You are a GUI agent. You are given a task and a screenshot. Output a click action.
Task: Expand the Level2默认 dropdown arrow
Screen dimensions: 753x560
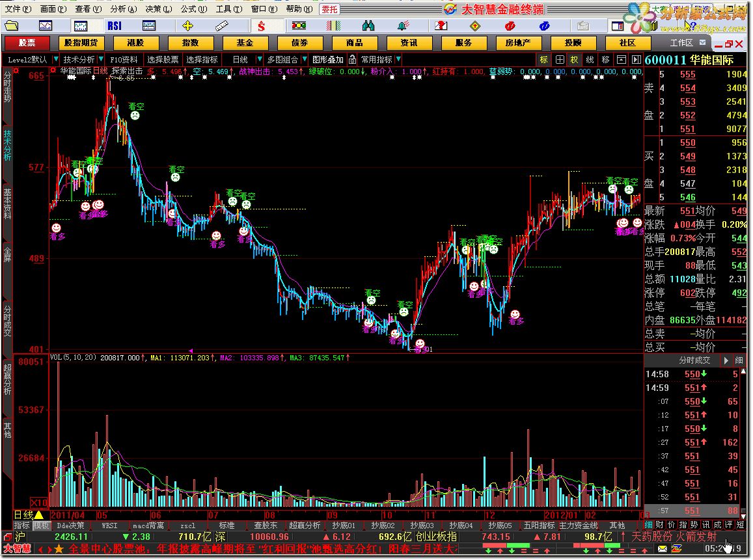(56, 59)
